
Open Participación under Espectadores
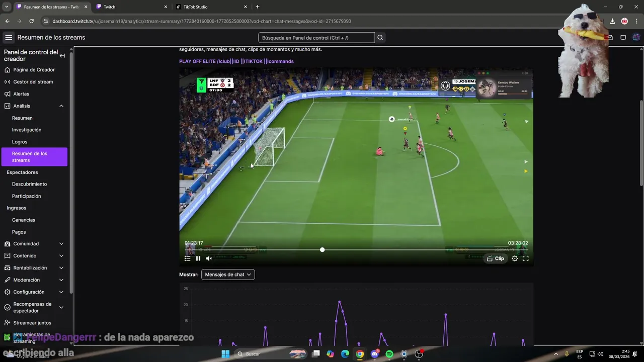(27, 196)
